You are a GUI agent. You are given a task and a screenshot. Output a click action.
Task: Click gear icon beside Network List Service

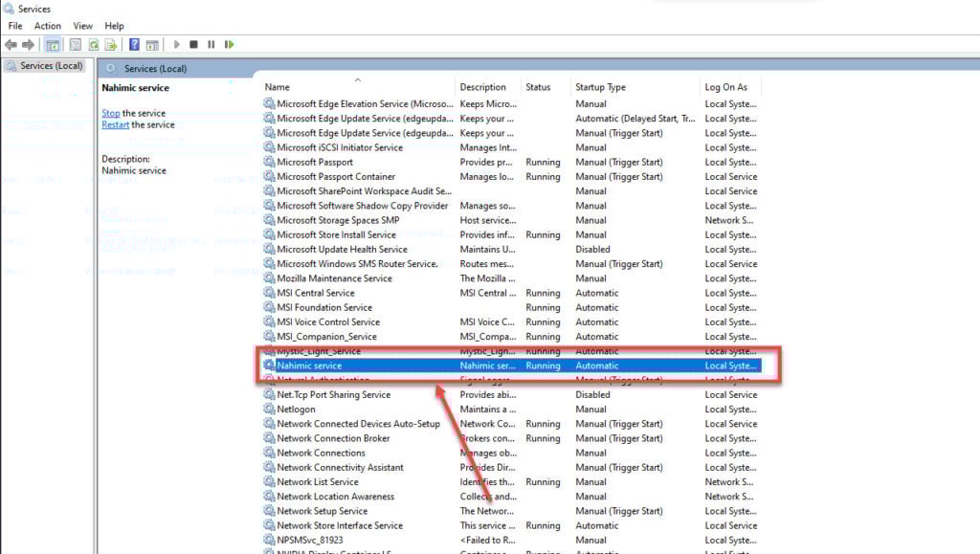(269, 481)
